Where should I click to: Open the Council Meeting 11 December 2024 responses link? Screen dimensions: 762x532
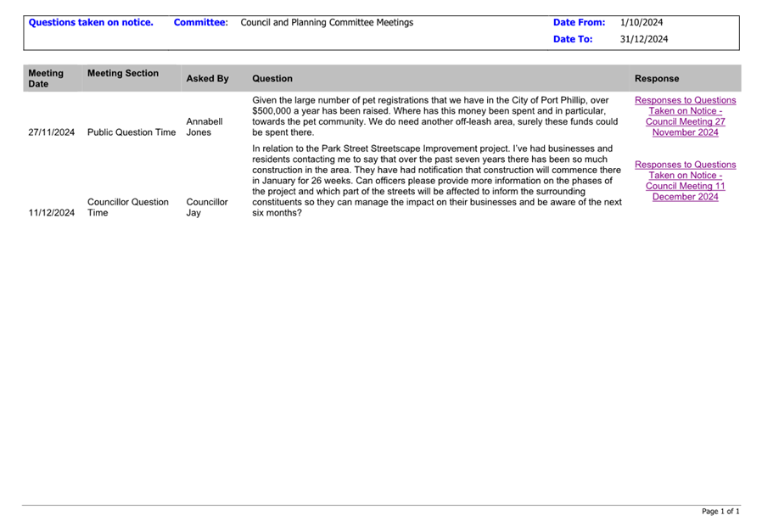pyautogui.click(x=685, y=181)
